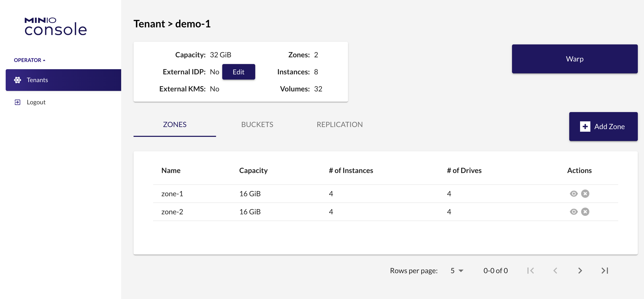View zone-2 details via eye icon
This screenshot has width=644, height=299.
[x=574, y=212]
